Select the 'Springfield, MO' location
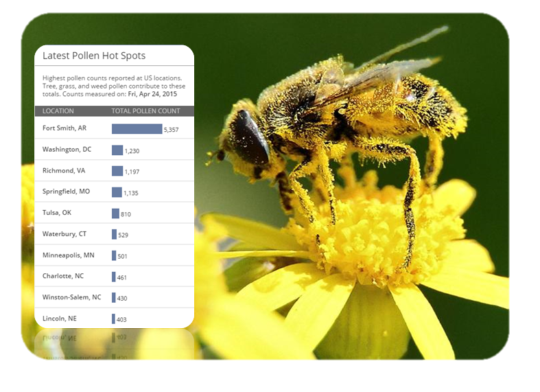540x392 pixels. click(66, 192)
